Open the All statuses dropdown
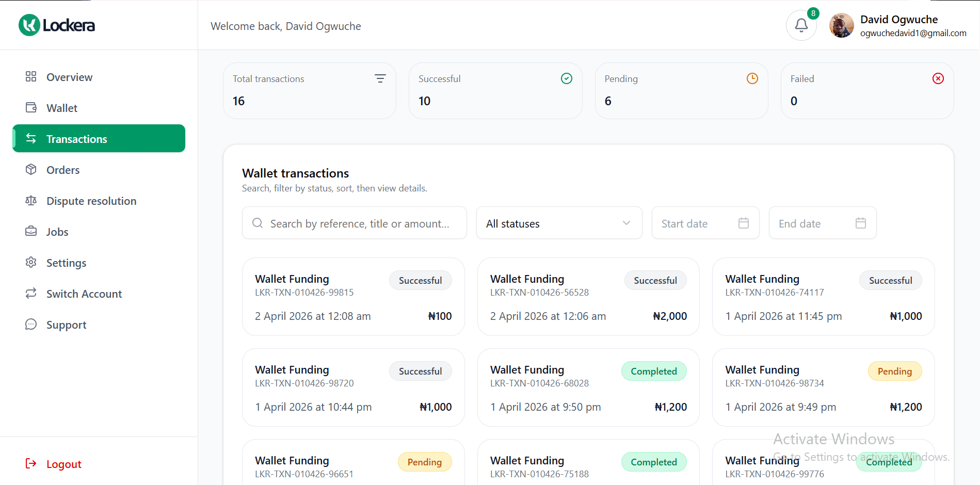Screen dimensions: 980x485 coord(559,223)
